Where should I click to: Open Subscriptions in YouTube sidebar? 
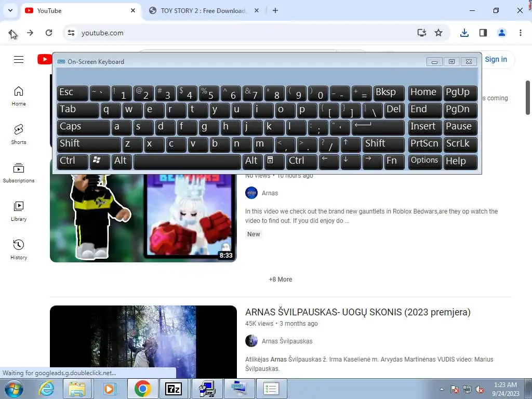[19, 172]
